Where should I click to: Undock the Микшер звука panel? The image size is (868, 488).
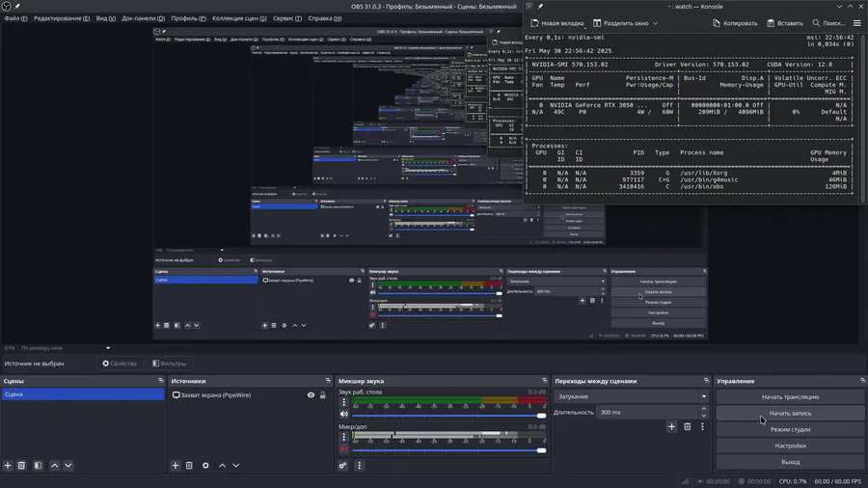(x=544, y=381)
